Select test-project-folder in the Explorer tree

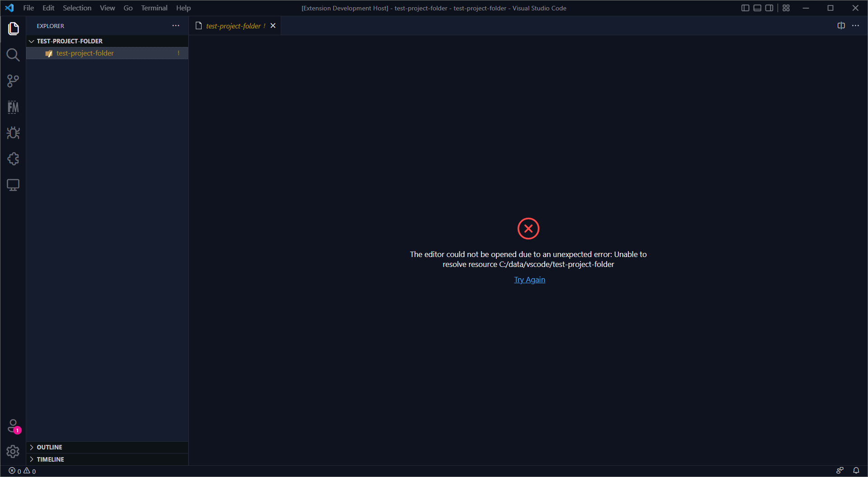click(85, 53)
